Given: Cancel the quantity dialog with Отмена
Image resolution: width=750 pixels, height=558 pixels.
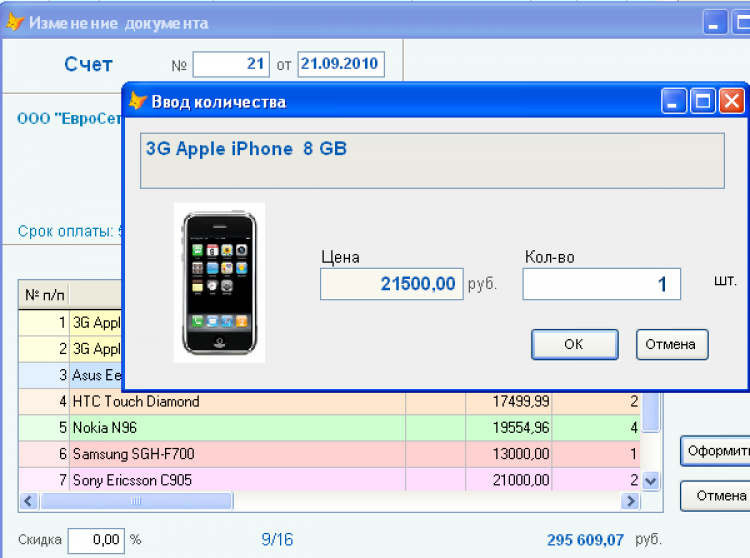Looking at the screenshot, I should click(x=672, y=344).
